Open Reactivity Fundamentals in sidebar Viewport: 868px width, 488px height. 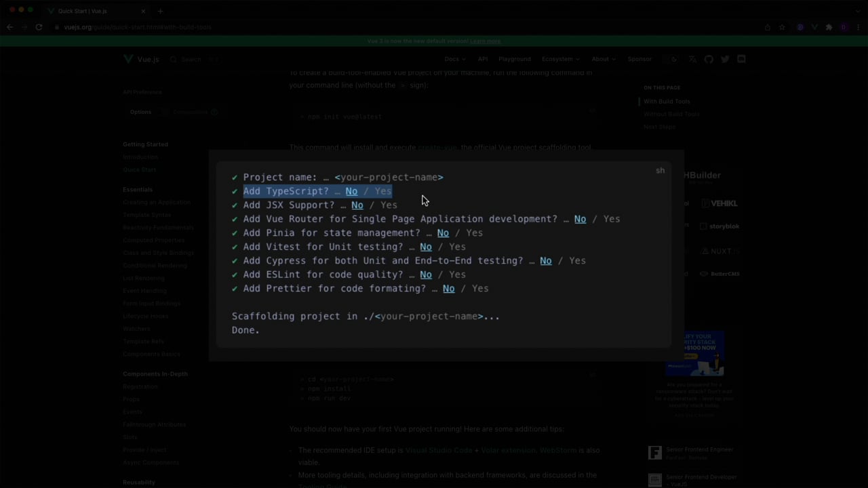coord(158,228)
